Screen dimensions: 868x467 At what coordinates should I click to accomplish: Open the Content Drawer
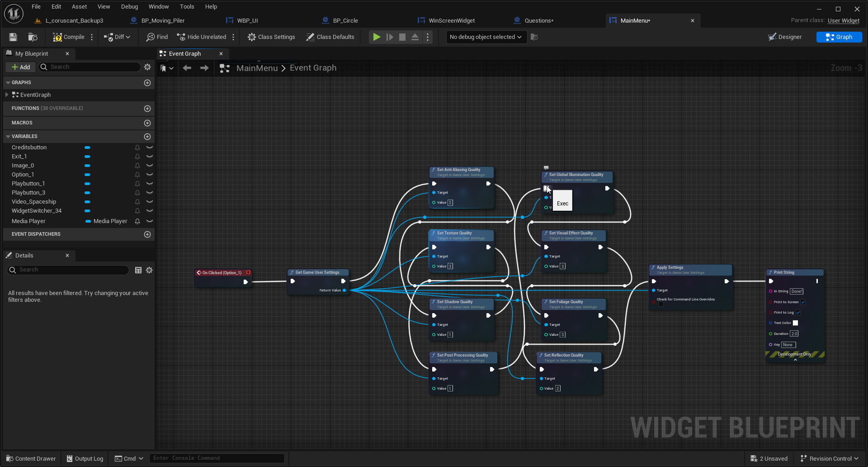click(31, 458)
